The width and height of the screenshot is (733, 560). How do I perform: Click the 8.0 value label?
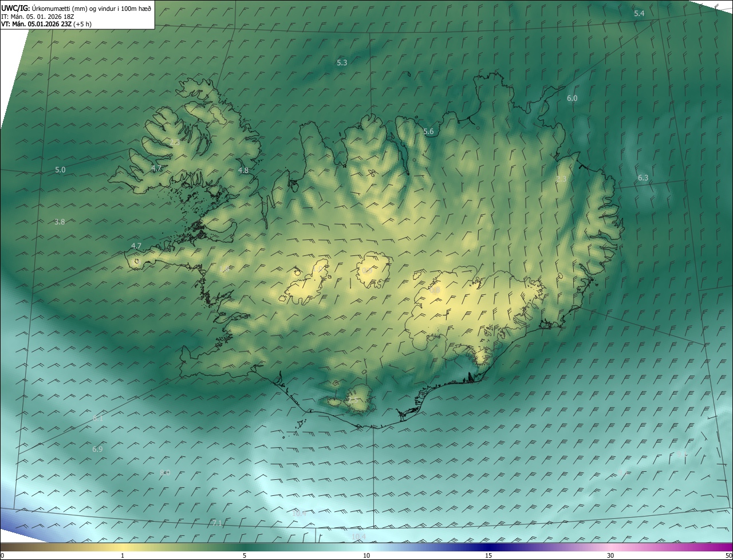(165, 472)
